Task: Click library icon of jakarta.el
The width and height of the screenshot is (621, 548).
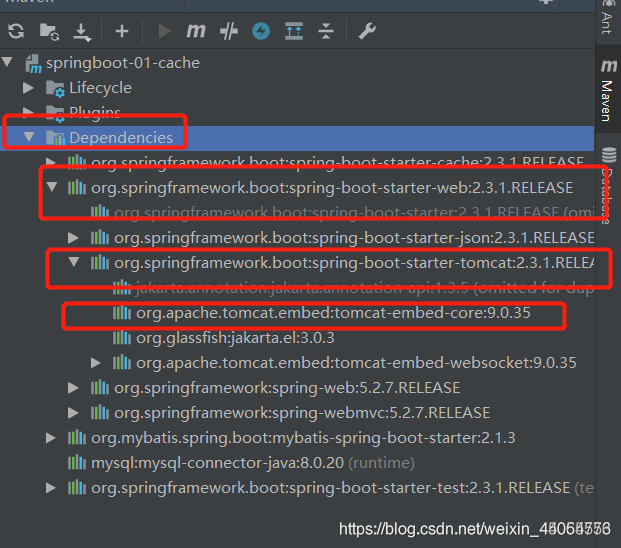Action: pyautogui.click(x=122, y=338)
